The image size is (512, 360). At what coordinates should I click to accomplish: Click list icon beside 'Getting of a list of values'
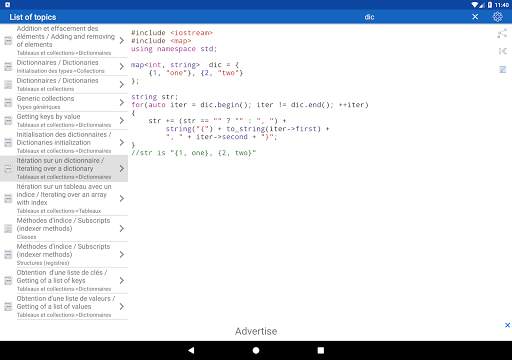(8, 307)
